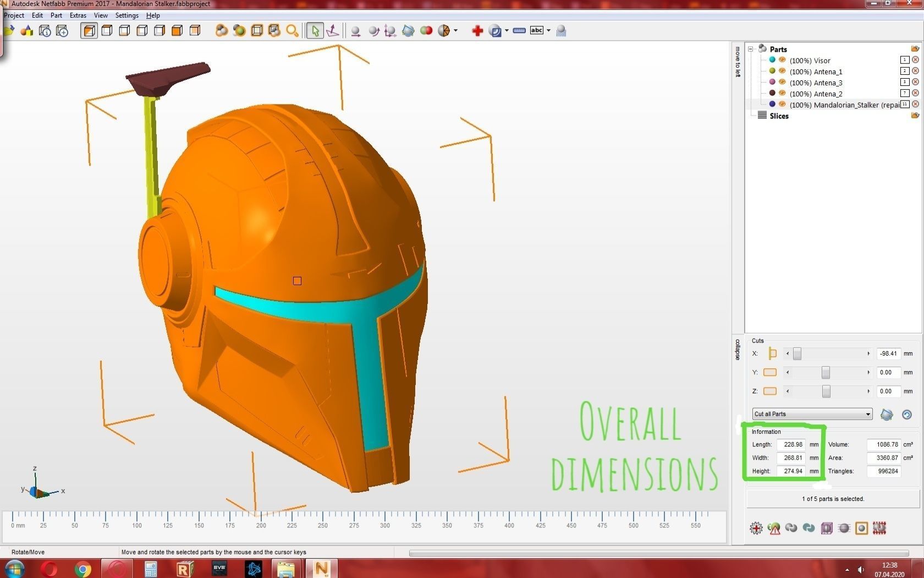Click the filled orange cube view icon
Image resolution: width=924 pixels, height=578 pixels.
coord(177,31)
